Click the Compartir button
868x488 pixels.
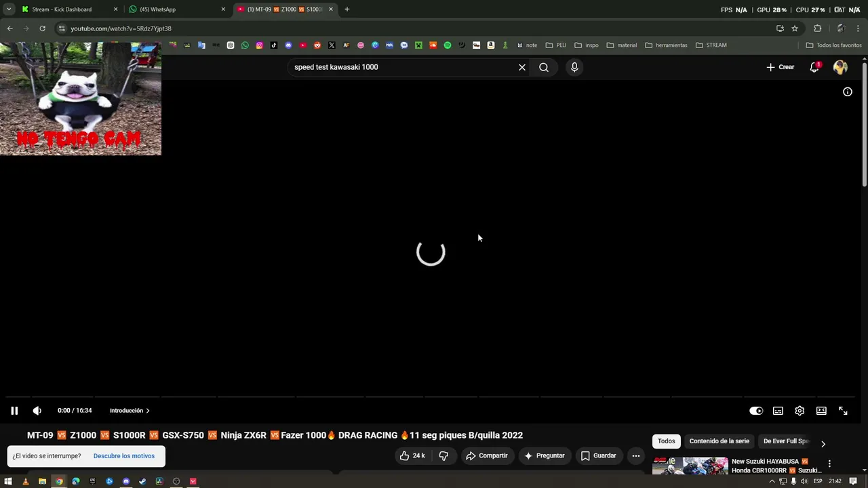point(486,455)
